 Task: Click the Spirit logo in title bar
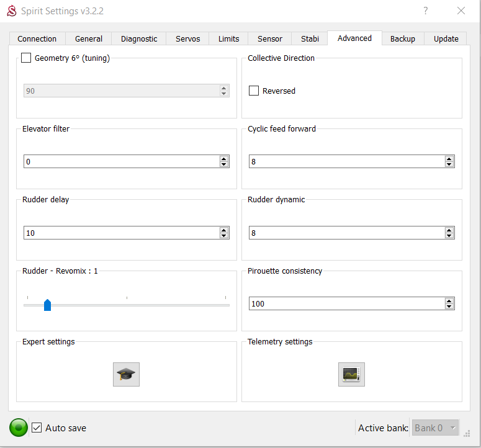pyautogui.click(x=11, y=11)
